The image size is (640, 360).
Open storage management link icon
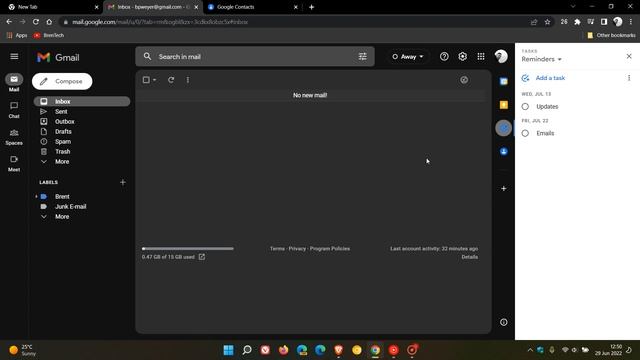202,257
